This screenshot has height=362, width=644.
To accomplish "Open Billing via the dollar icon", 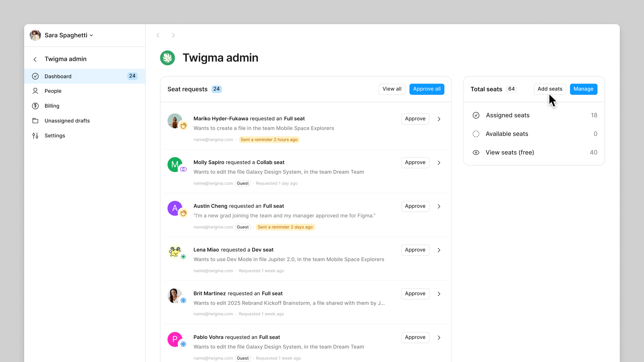I will click(35, 106).
